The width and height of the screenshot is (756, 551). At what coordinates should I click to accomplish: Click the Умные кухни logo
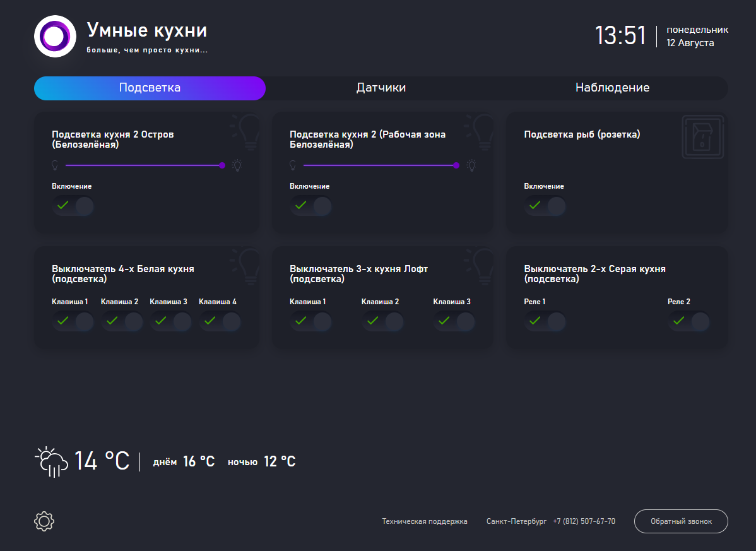click(55, 36)
